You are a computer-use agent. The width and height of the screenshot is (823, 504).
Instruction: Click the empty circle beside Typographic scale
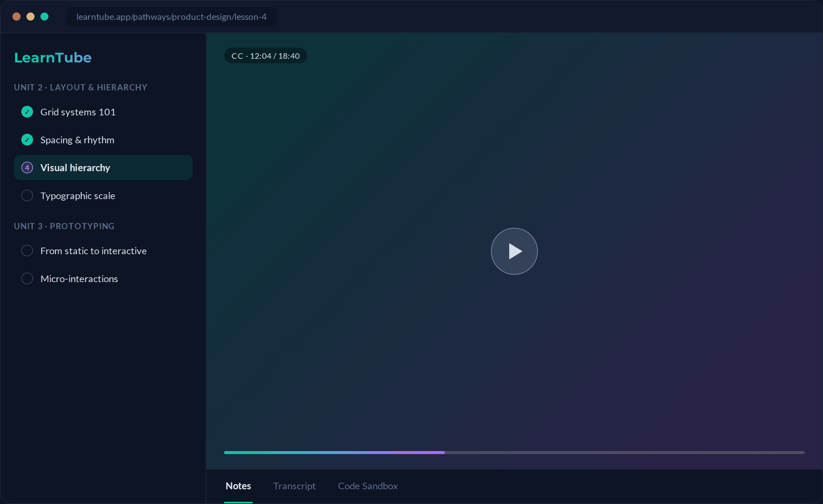pos(27,195)
